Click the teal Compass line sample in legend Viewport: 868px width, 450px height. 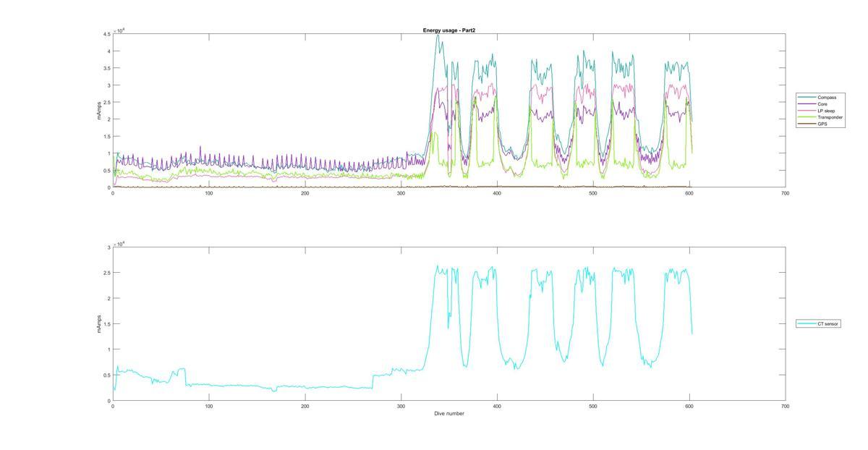(807, 97)
